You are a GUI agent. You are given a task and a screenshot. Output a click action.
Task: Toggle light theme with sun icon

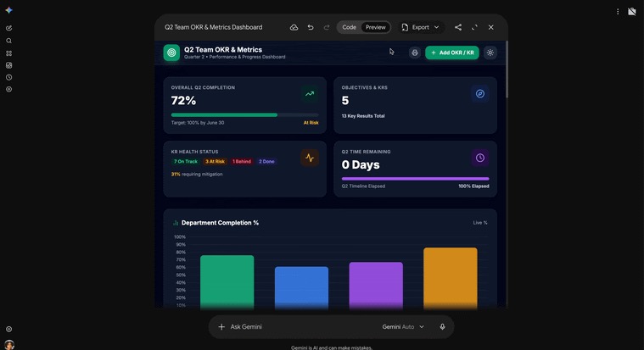[x=490, y=53]
